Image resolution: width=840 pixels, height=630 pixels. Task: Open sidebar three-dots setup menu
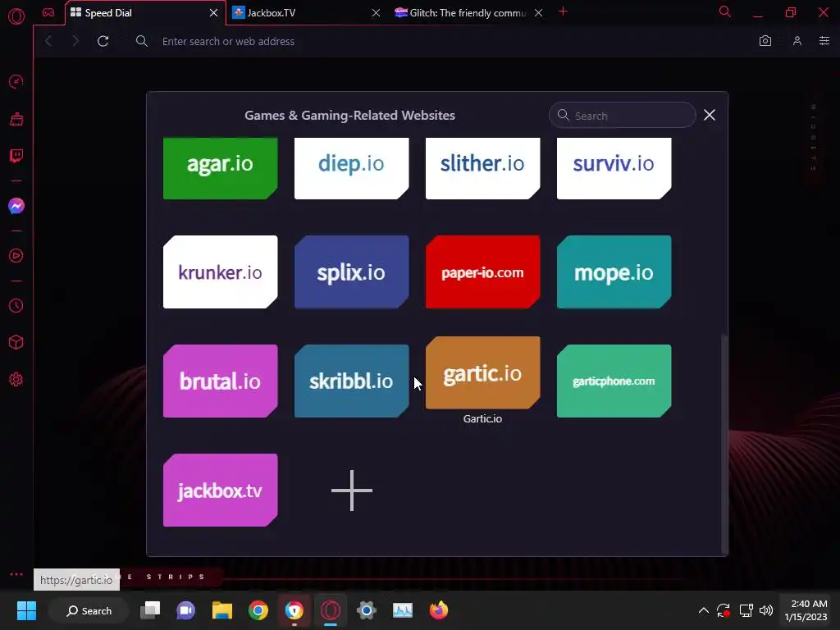click(x=16, y=574)
